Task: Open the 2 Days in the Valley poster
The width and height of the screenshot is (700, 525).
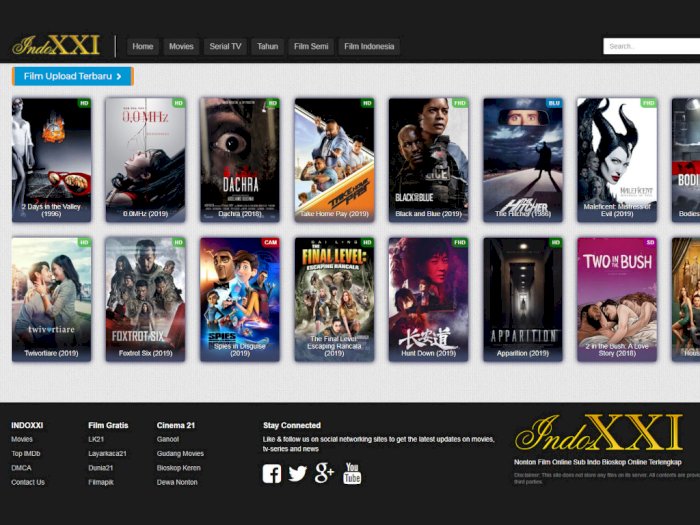Action: 51,160
